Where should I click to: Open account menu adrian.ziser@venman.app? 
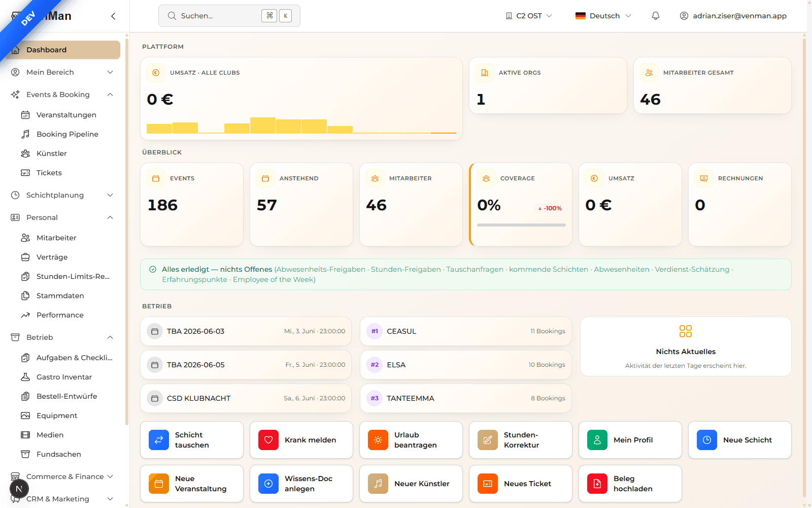point(733,16)
